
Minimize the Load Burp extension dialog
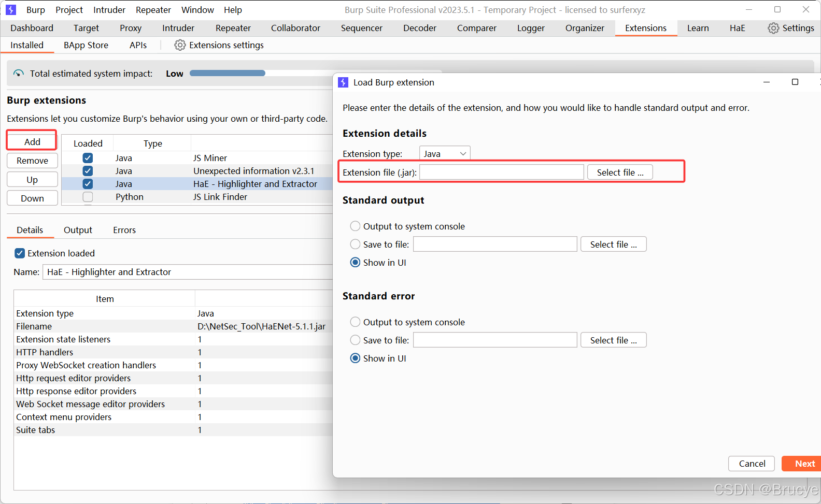click(767, 82)
